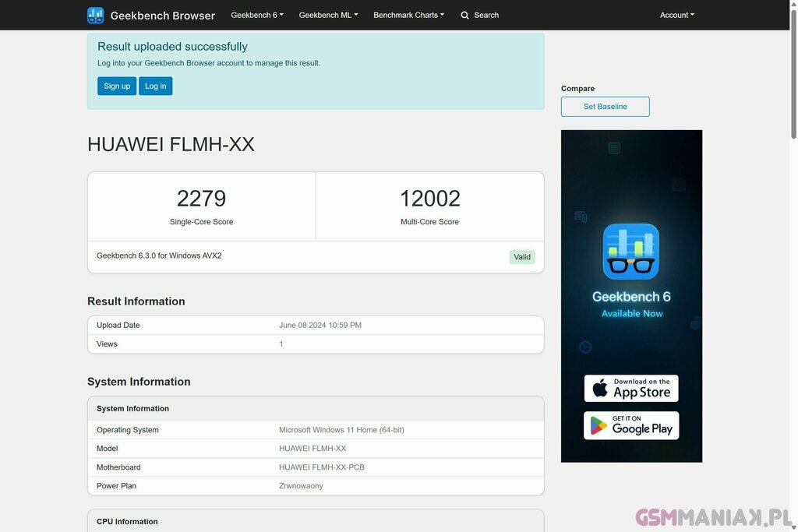The width and height of the screenshot is (798, 532).
Task: Click the Sign up button
Action: [x=117, y=86]
